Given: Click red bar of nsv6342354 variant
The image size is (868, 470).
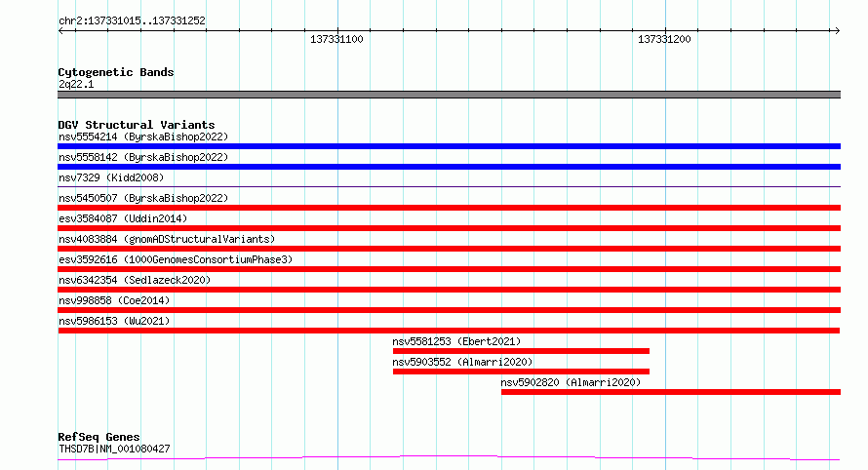Looking at the screenshot, I should tap(449, 290).
